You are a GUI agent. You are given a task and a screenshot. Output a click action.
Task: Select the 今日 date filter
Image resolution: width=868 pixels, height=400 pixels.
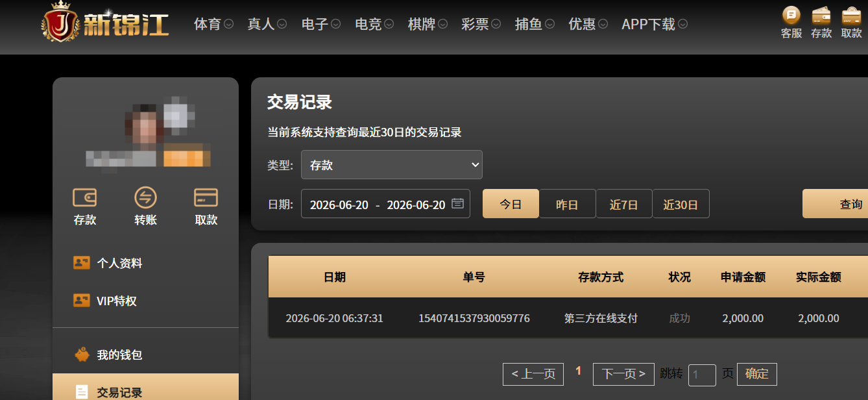point(511,204)
